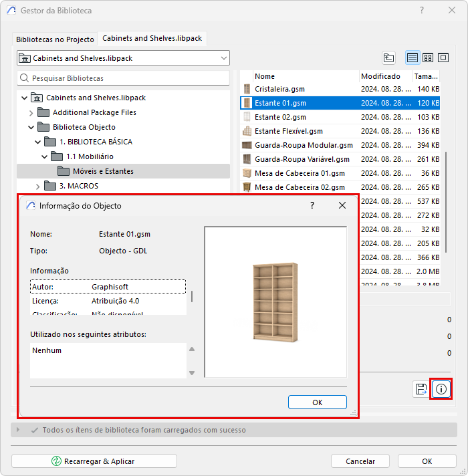This screenshot has height=476, width=468.
Task: Click the Cancelar button
Action: 360,461
